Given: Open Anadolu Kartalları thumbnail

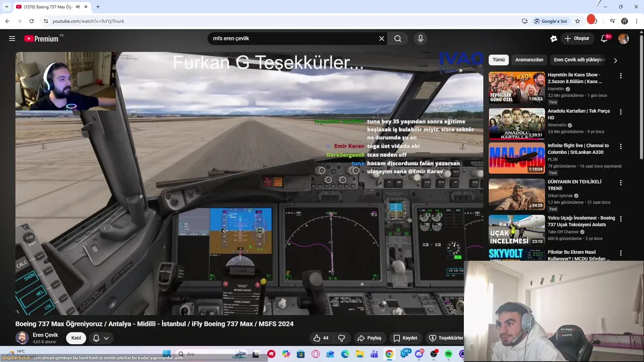Looking at the screenshot, I should (x=517, y=124).
